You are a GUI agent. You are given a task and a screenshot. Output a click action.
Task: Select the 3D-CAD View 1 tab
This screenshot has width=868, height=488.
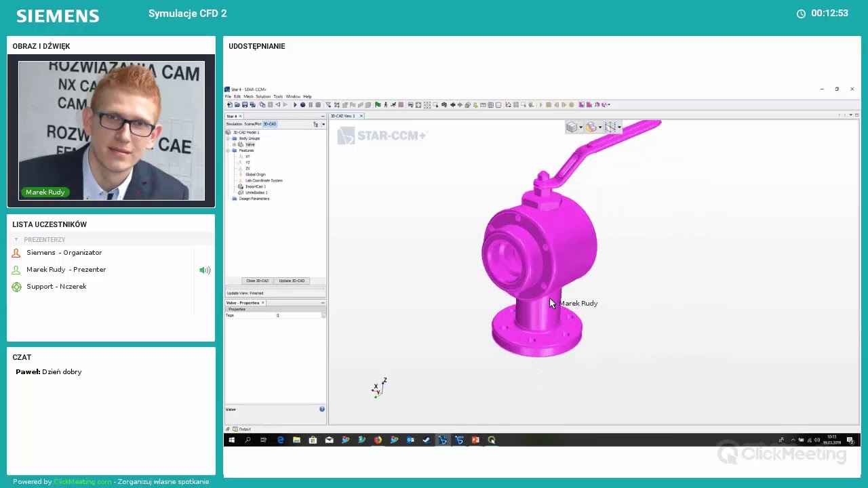pos(343,116)
